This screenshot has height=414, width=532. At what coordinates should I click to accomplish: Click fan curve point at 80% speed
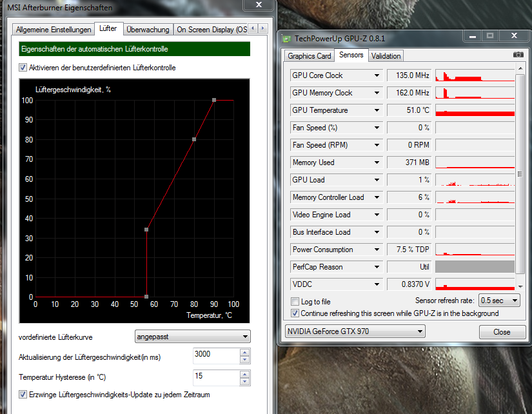pyautogui.click(x=194, y=139)
